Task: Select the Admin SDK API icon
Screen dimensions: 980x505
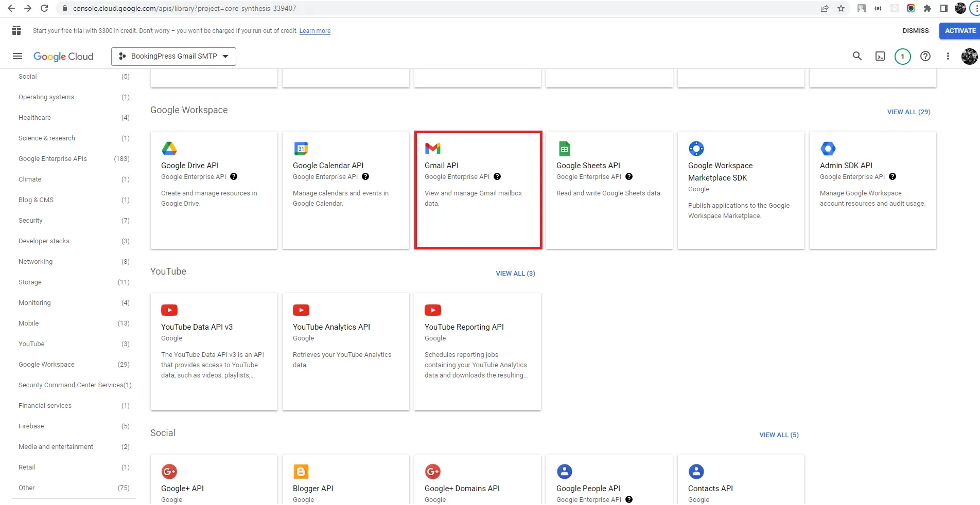Action: [828, 149]
